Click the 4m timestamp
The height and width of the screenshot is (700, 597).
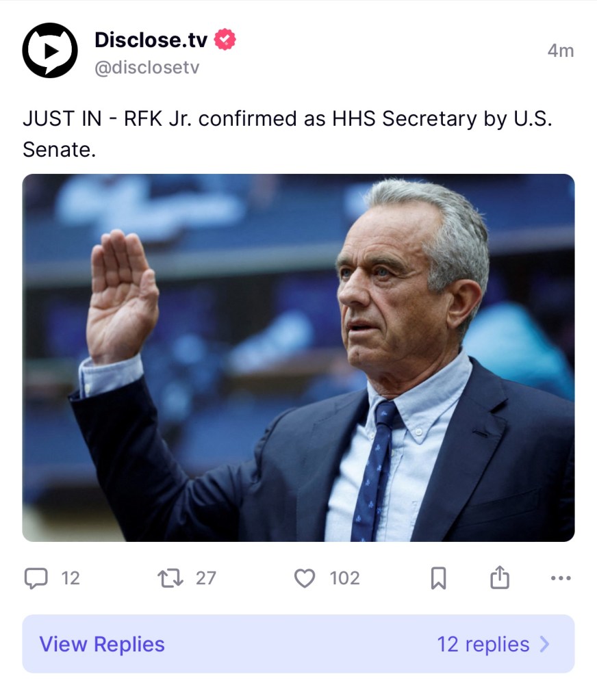click(560, 51)
